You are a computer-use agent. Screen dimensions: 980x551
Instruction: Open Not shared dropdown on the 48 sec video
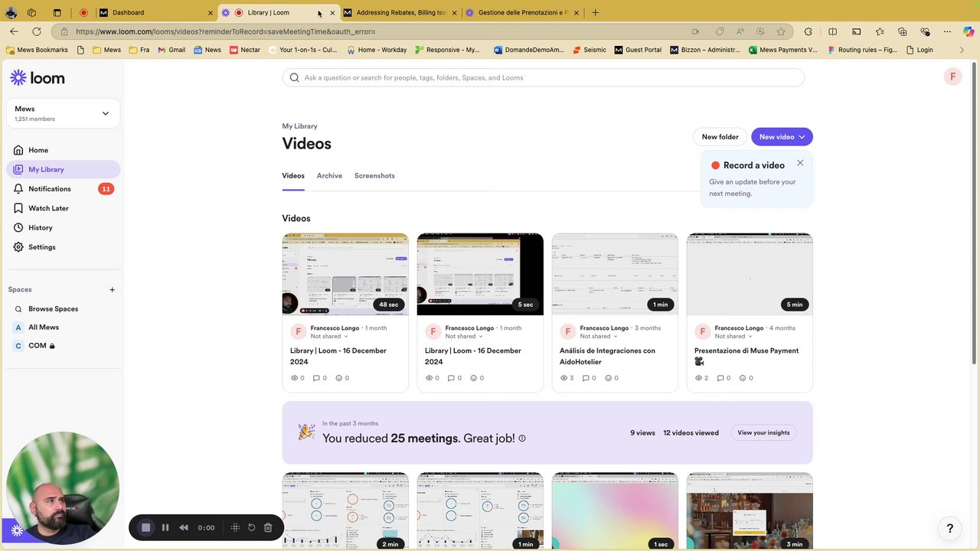click(x=329, y=336)
